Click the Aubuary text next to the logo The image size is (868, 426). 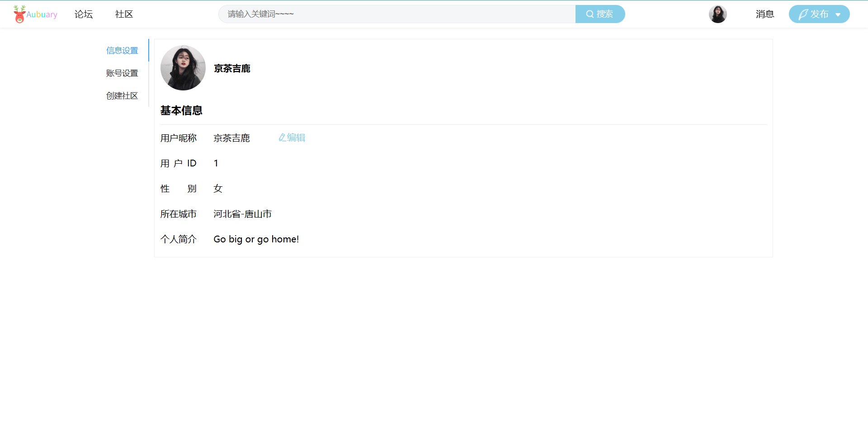(x=42, y=14)
